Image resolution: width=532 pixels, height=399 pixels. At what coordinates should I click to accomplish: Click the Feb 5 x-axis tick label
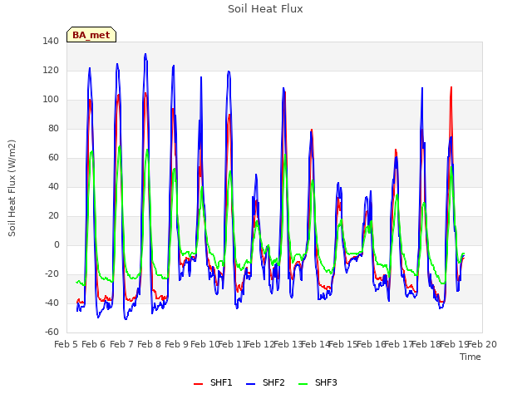click(x=66, y=344)
